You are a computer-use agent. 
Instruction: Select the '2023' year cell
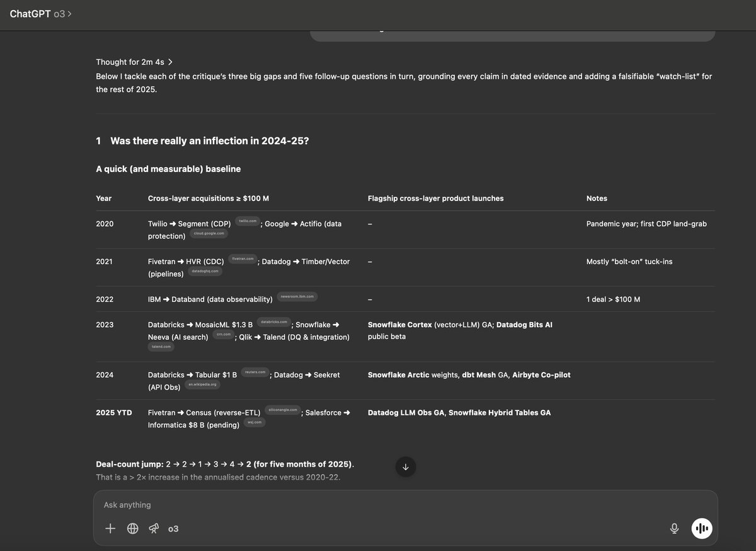[x=105, y=325]
